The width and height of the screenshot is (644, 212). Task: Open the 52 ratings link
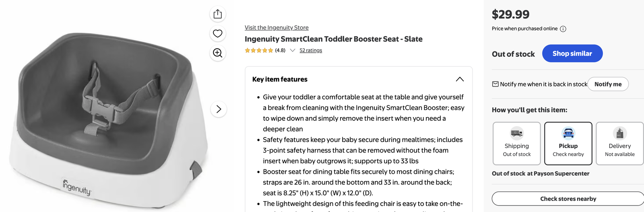click(x=311, y=50)
